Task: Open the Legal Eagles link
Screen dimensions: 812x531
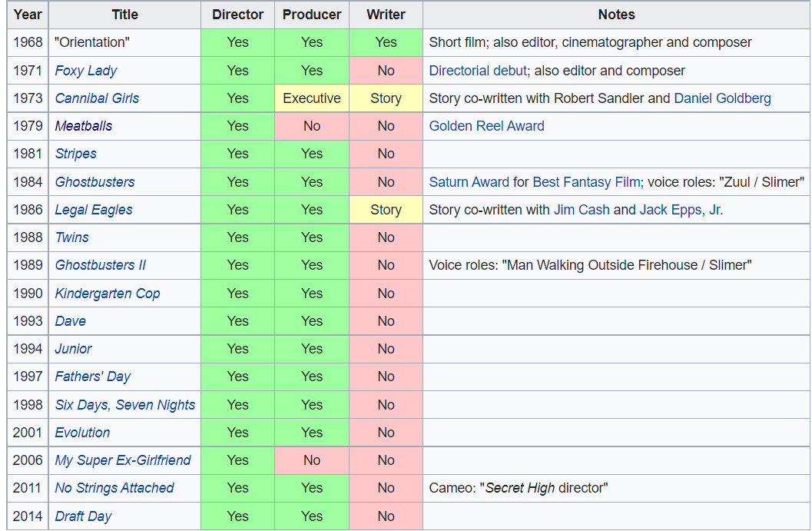Action: pyautogui.click(x=94, y=210)
